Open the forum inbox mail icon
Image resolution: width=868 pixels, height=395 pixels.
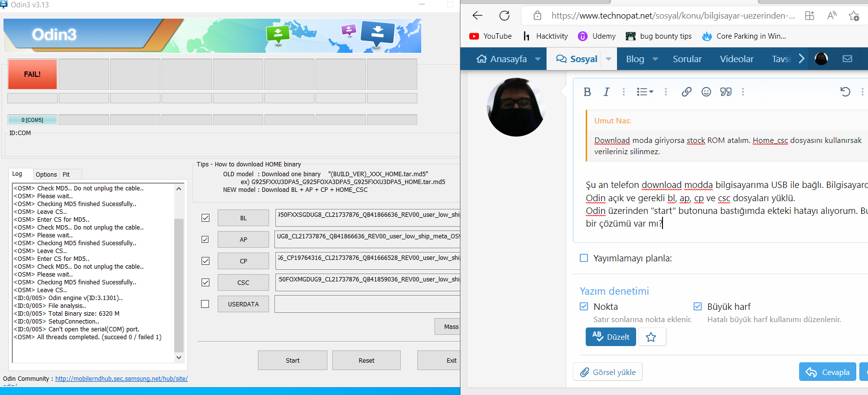point(847,59)
